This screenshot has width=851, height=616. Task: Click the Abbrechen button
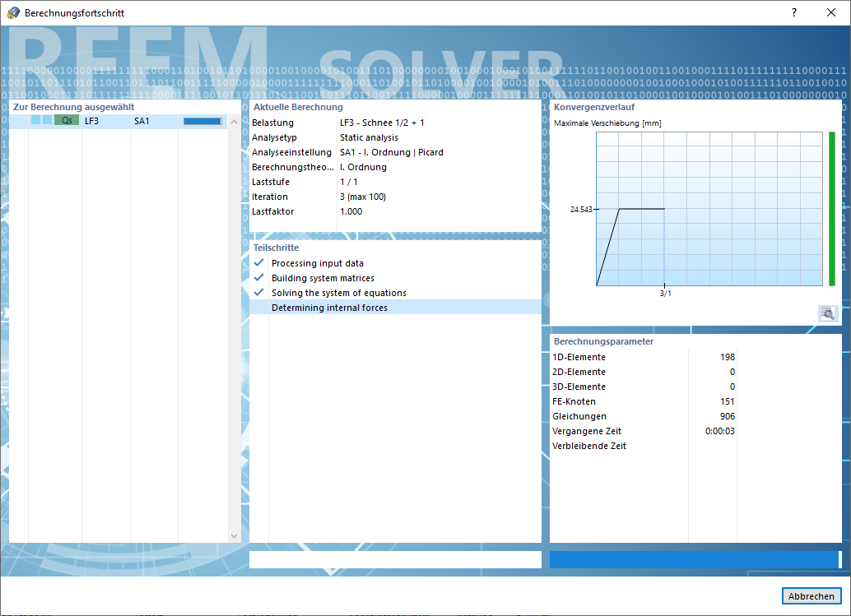[811, 596]
